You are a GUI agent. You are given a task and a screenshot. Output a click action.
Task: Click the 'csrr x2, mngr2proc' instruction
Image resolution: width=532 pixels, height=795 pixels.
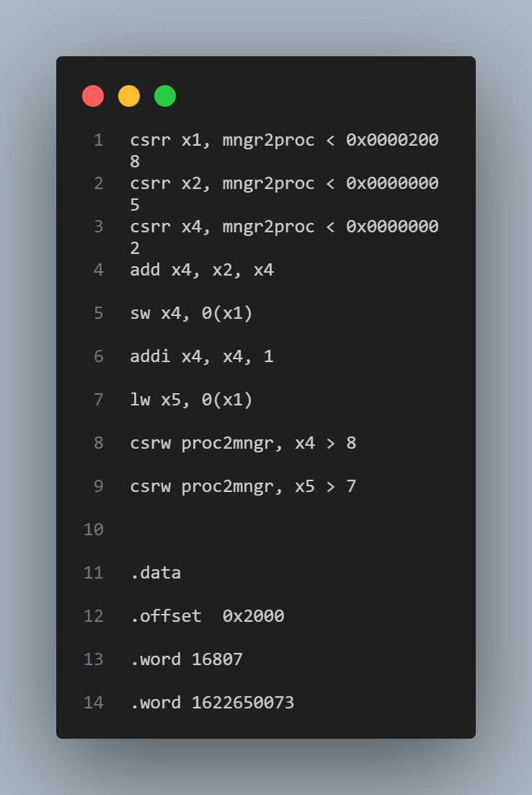[223, 183]
